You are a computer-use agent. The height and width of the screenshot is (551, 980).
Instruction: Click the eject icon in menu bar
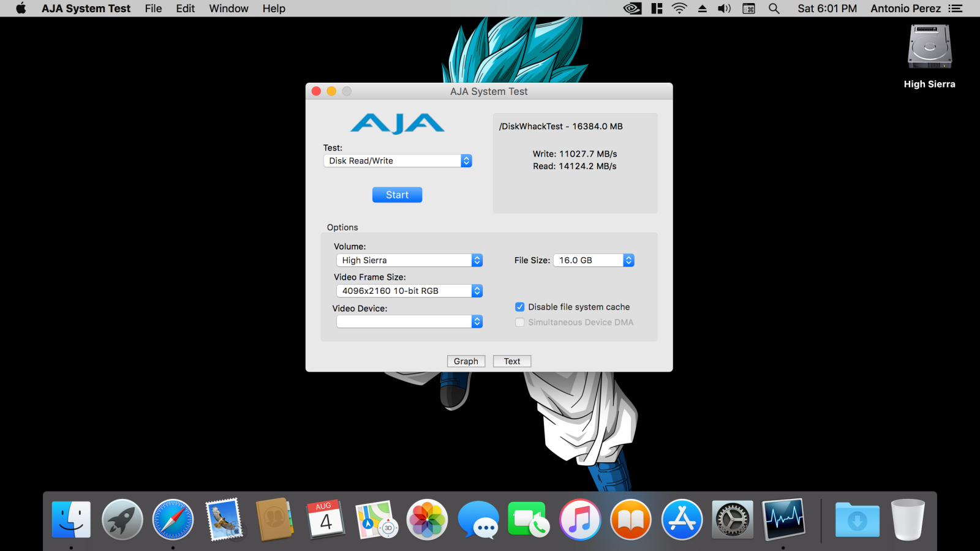(x=703, y=9)
